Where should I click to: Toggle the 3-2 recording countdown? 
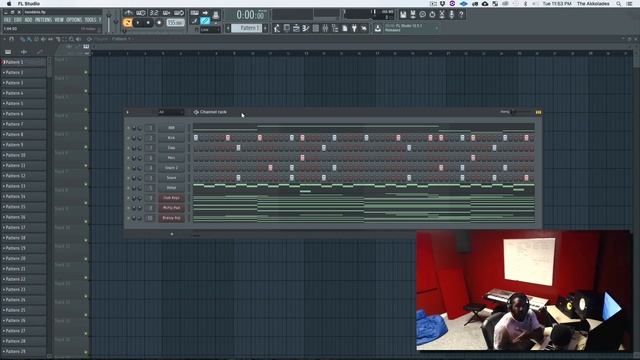[154, 13]
